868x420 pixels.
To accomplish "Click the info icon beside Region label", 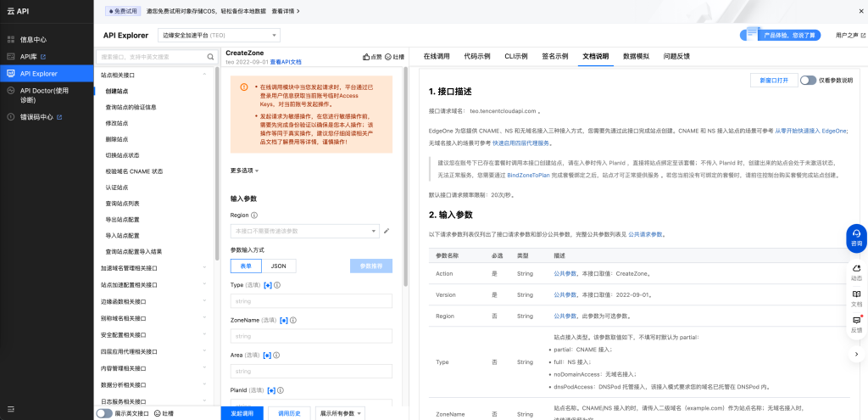I will coord(254,216).
